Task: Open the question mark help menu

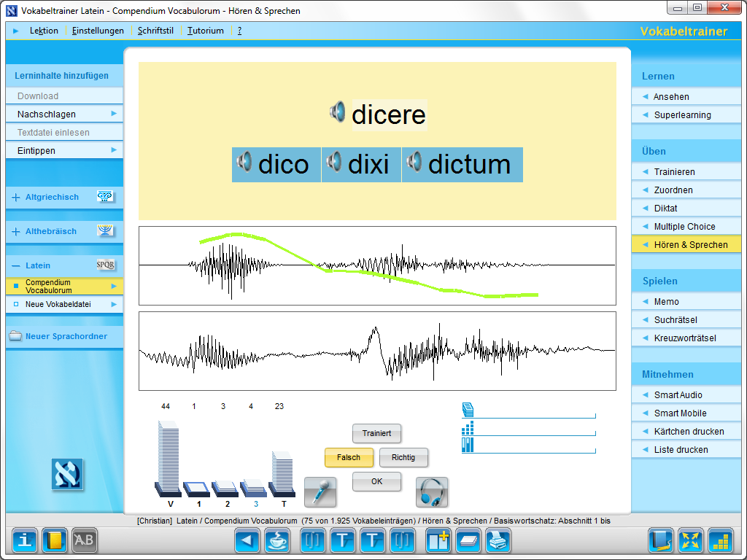Action: (239, 31)
